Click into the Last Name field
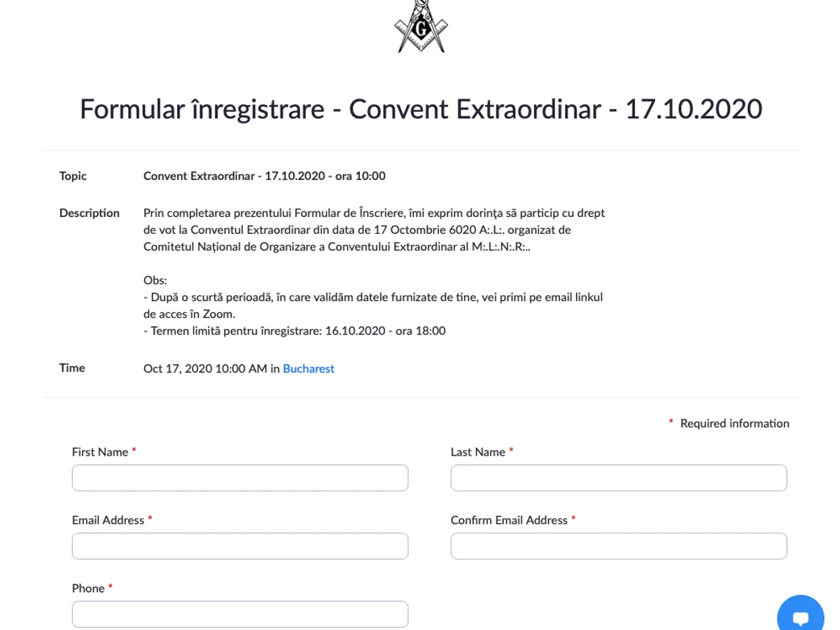This screenshot has height=630, width=840. point(619,478)
